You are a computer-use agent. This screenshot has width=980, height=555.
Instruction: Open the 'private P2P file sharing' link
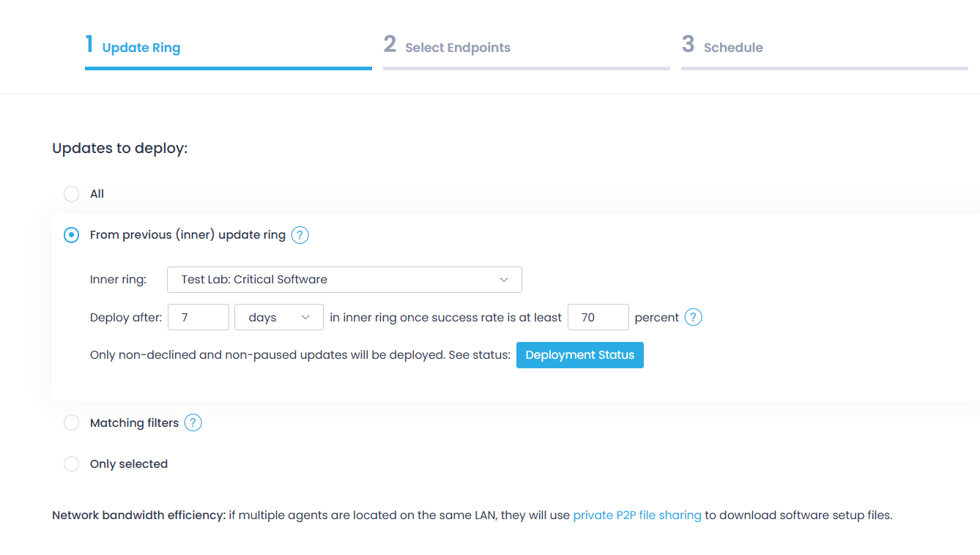[637, 515]
